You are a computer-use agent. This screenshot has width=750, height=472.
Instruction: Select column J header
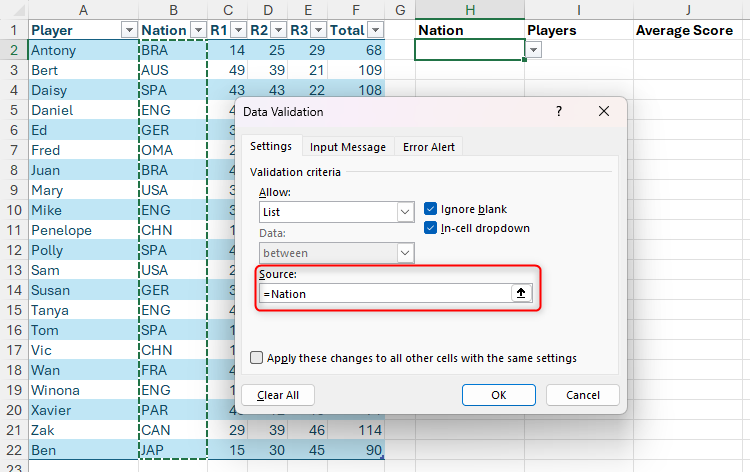tap(689, 9)
